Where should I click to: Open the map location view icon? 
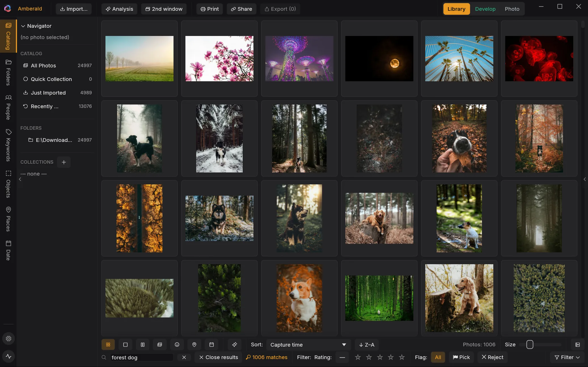click(194, 345)
